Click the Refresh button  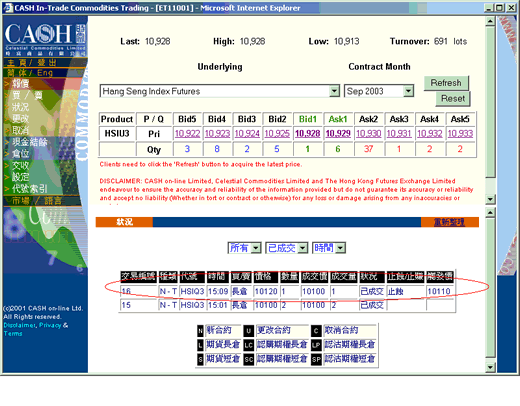(446, 83)
